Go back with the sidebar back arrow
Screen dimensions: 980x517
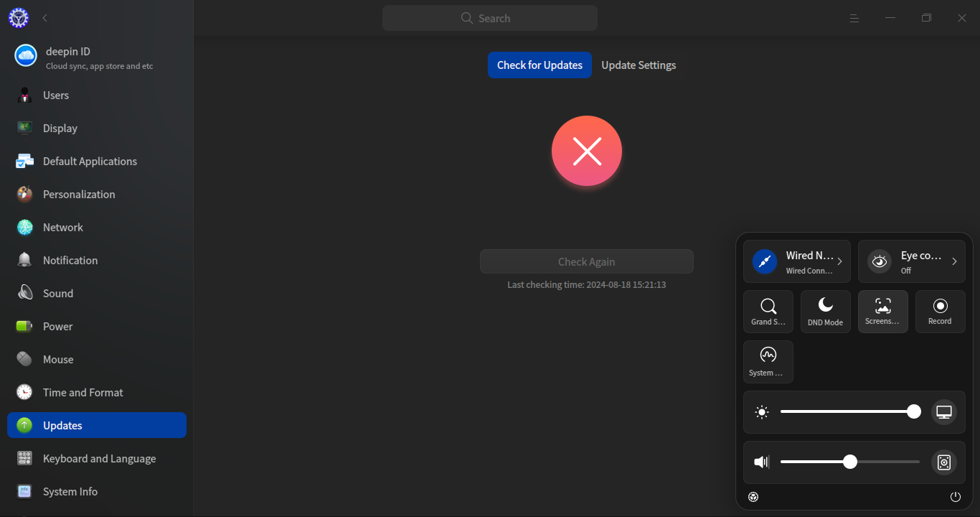[45, 18]
